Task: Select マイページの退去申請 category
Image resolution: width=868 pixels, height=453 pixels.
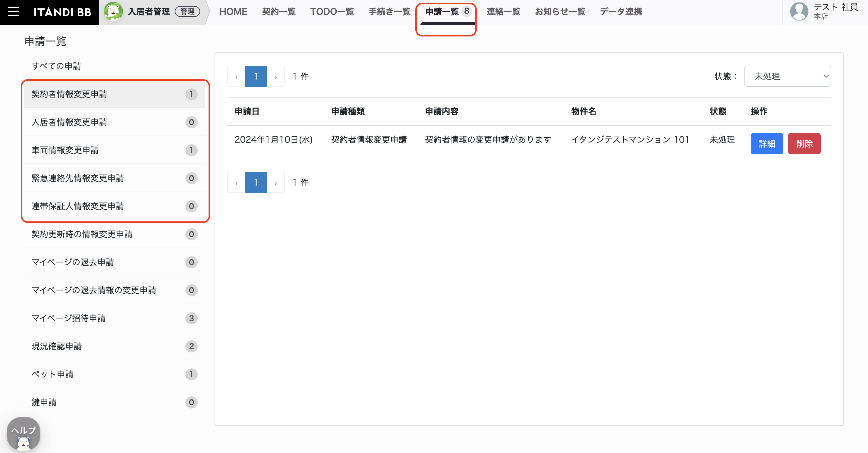Action: click(x=115, y=262)
